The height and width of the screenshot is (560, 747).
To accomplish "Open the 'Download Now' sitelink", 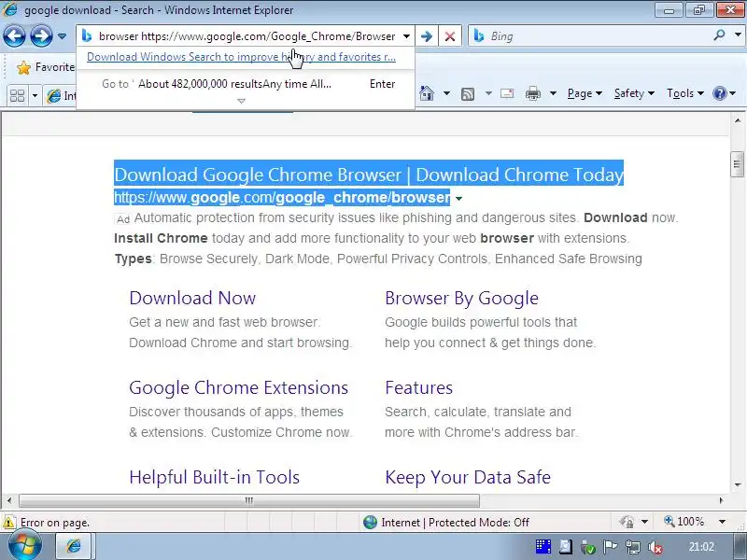I will tap(192, 298).
